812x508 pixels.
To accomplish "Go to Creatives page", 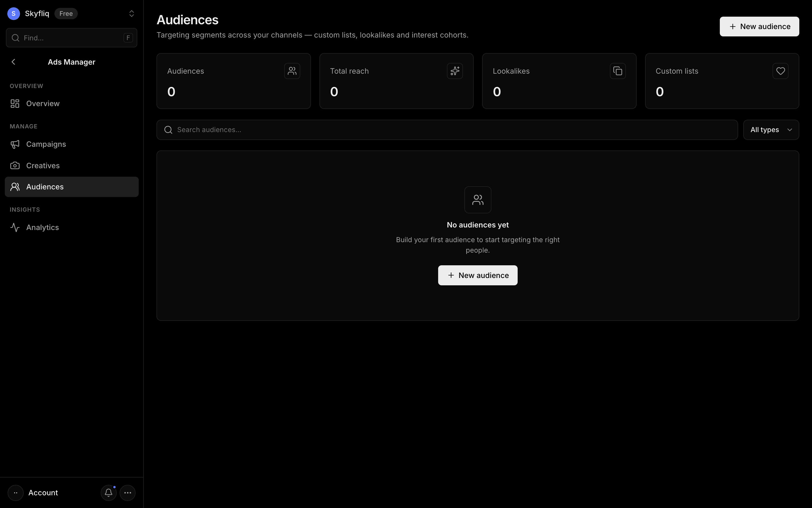I will (71, 166).
